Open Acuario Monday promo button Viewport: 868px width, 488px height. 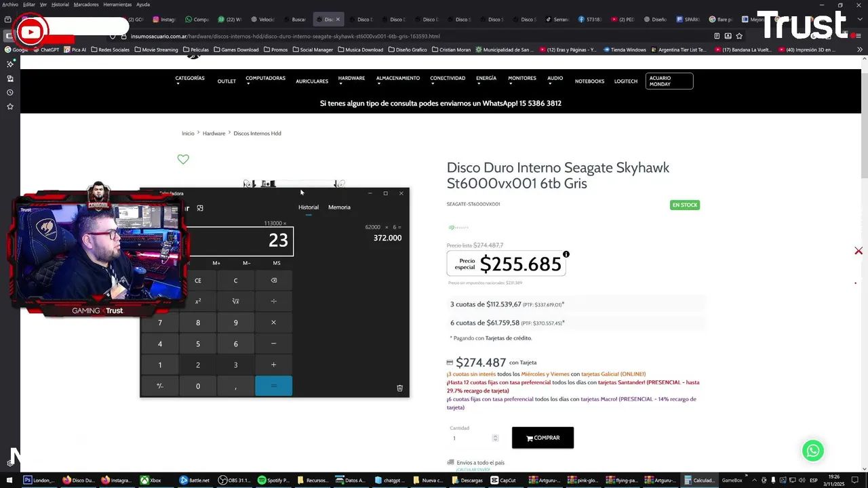click(669, 81)
